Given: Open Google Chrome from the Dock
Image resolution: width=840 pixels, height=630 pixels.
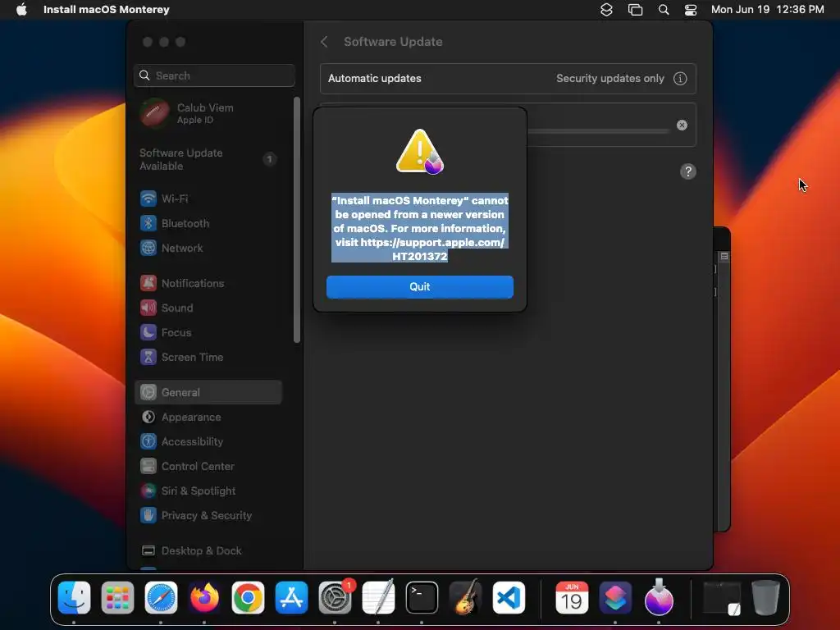Looking at the screenshot, I should (248, 597).
